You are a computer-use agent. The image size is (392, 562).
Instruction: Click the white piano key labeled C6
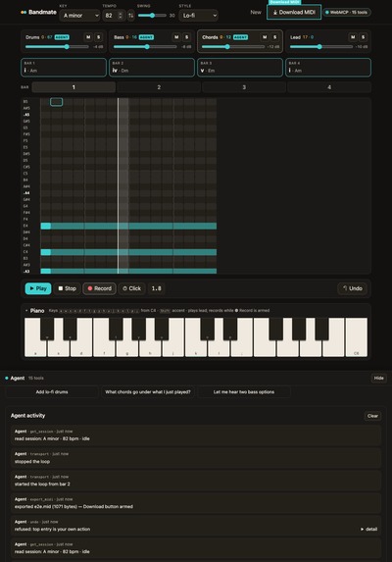point(356,337)
